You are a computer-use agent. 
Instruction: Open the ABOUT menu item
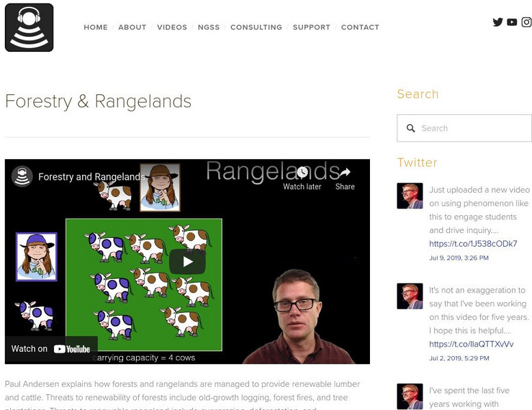point(133,27)
